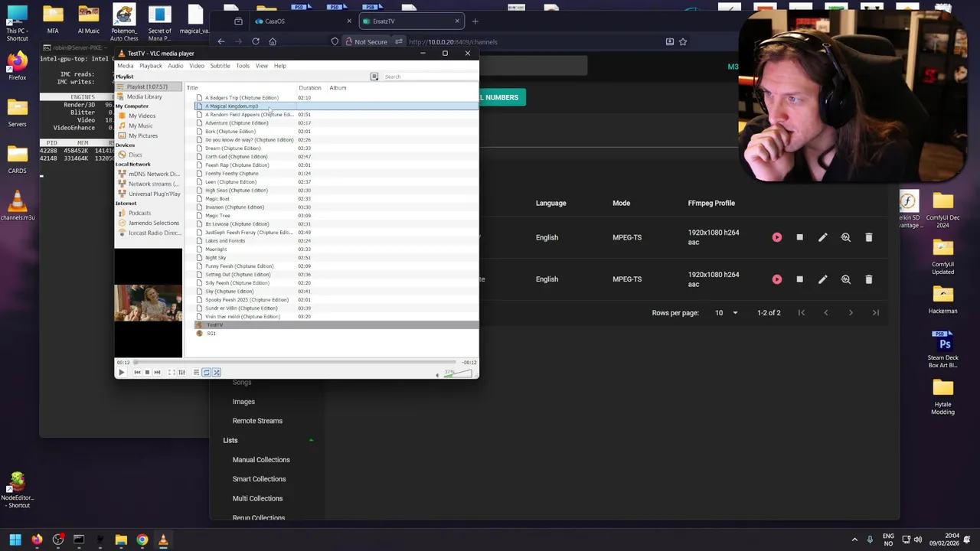
Task: Edit the second ErsatzTV channel
Action: (823, 279)
